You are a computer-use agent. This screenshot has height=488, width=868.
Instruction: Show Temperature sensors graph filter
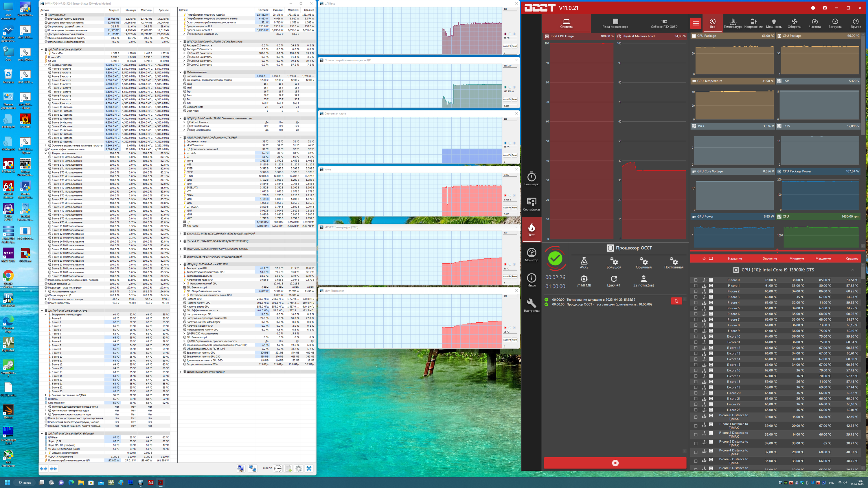point(733,23)
